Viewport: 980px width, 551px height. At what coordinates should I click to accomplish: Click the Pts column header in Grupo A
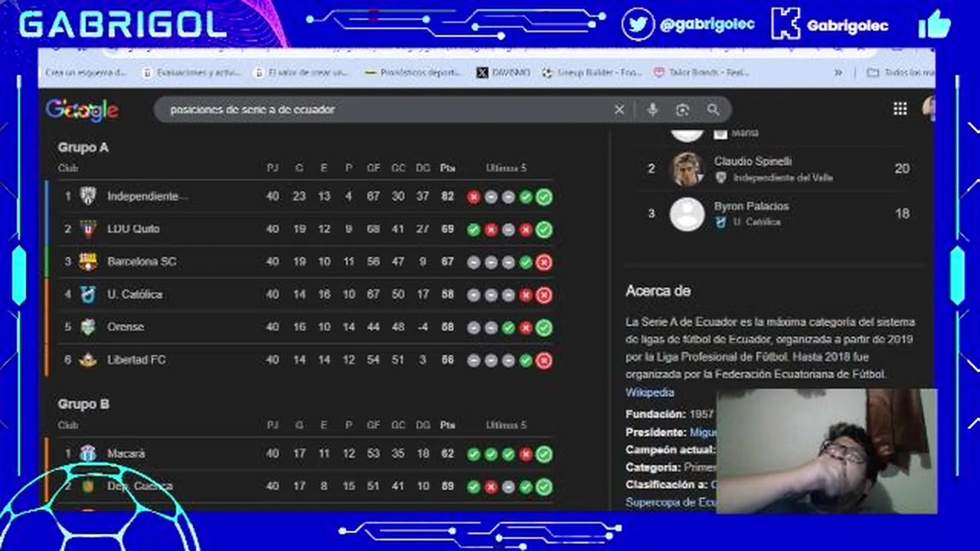[x=448, y=168]
